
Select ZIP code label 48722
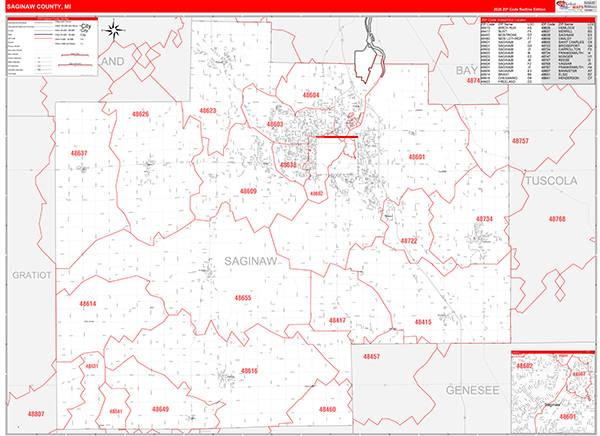[x=409, y=241]
